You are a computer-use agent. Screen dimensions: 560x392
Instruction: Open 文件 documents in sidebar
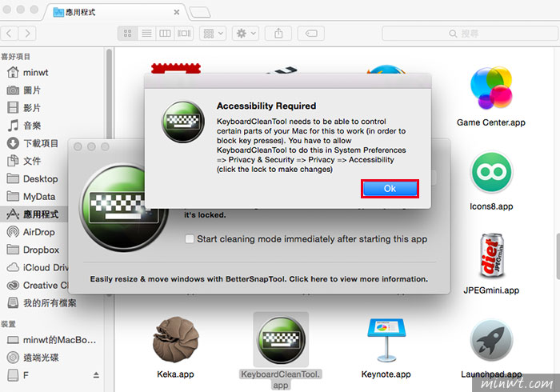tap(23, 161)
